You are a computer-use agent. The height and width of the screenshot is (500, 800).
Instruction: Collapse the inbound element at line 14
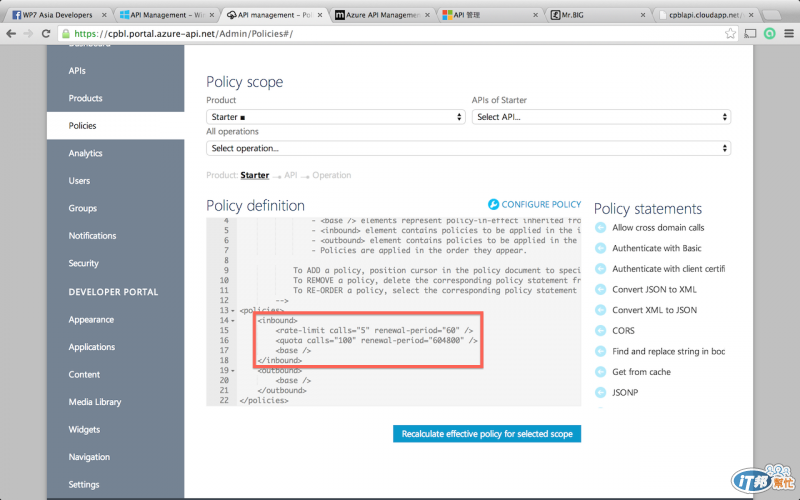[233, 321]
